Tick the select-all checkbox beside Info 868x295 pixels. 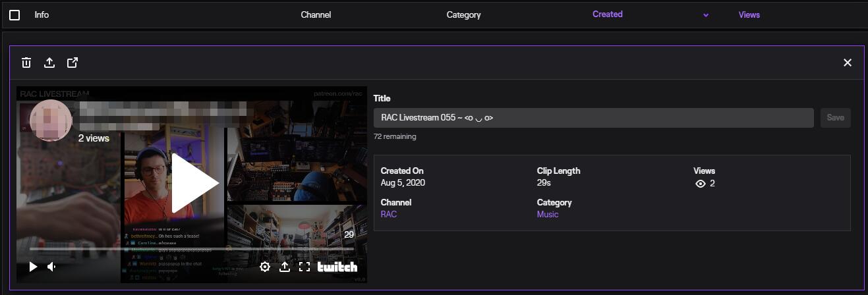14,14
